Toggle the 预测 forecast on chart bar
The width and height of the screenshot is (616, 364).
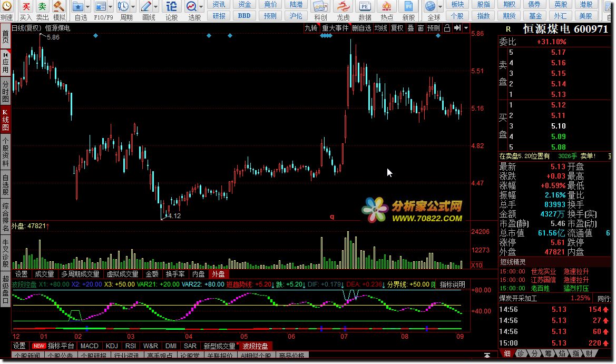pos(434,28)
